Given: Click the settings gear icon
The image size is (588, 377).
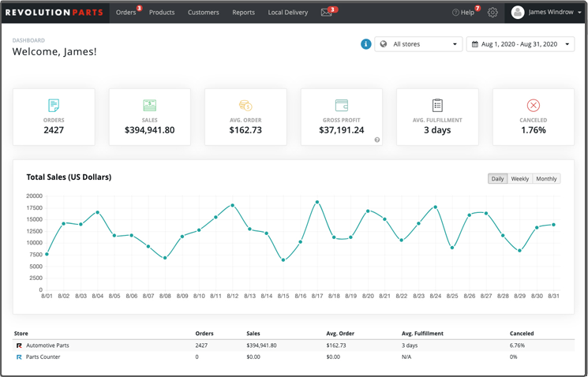Looking at the screenshot, I should click(x=492, y=13).
